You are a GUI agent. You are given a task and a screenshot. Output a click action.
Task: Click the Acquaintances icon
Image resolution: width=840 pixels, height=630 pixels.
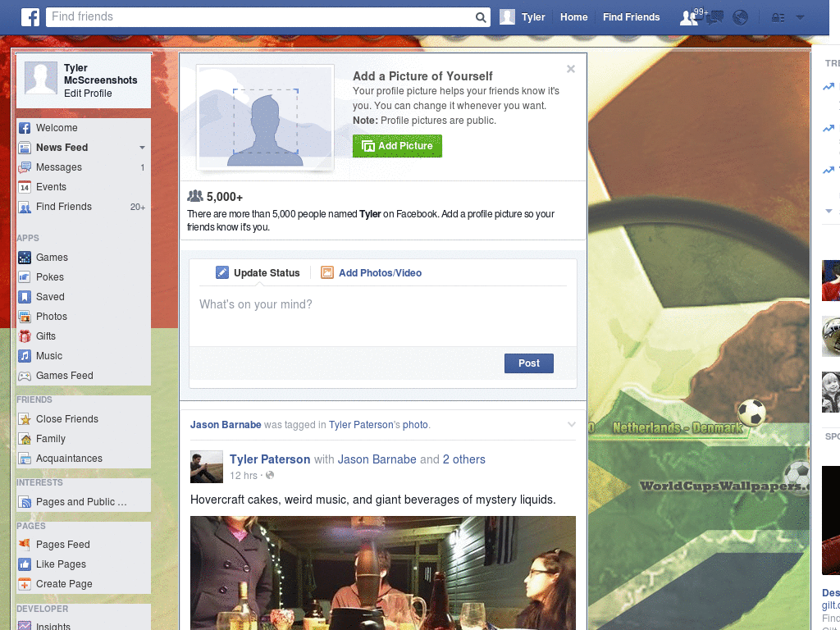click(x=25, y=459)
